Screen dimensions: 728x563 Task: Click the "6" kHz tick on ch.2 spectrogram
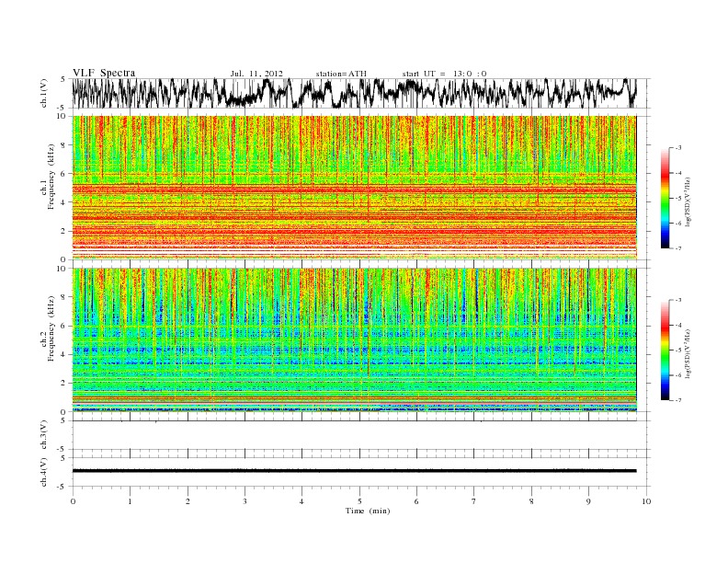[63, 326]
